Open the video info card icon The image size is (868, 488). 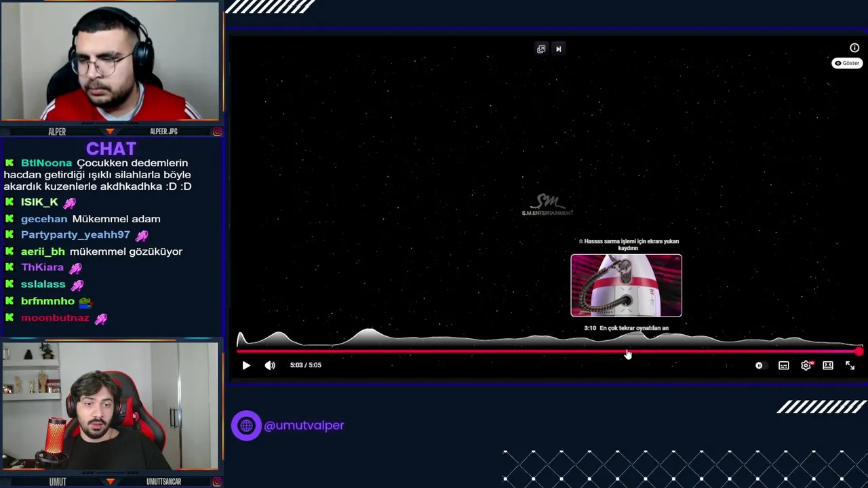(854, 48)
